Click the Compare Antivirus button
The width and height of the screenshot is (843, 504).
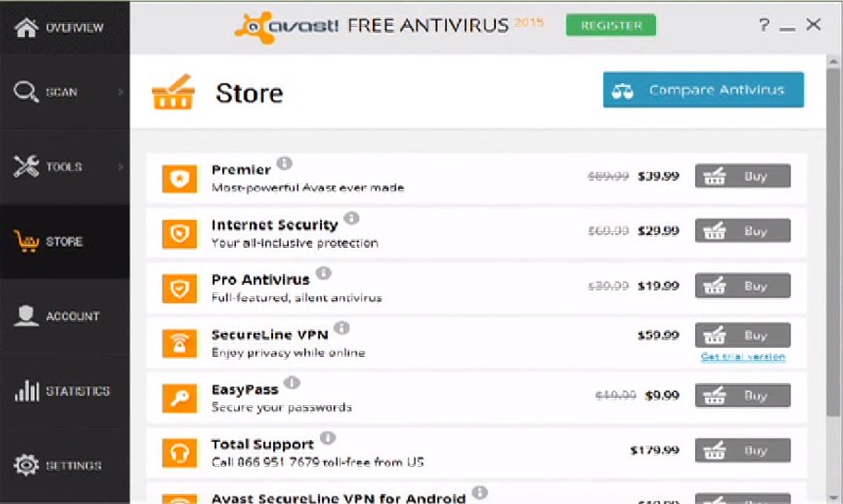(703, 90)
